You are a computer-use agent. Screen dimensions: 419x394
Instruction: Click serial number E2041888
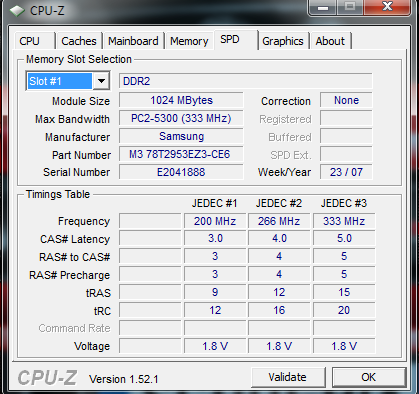coord(181,172)
